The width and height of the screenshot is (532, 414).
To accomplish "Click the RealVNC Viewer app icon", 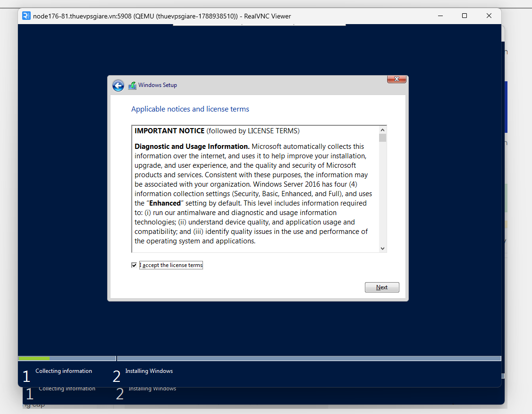I will pyautogui.click(x=26, y=16).
